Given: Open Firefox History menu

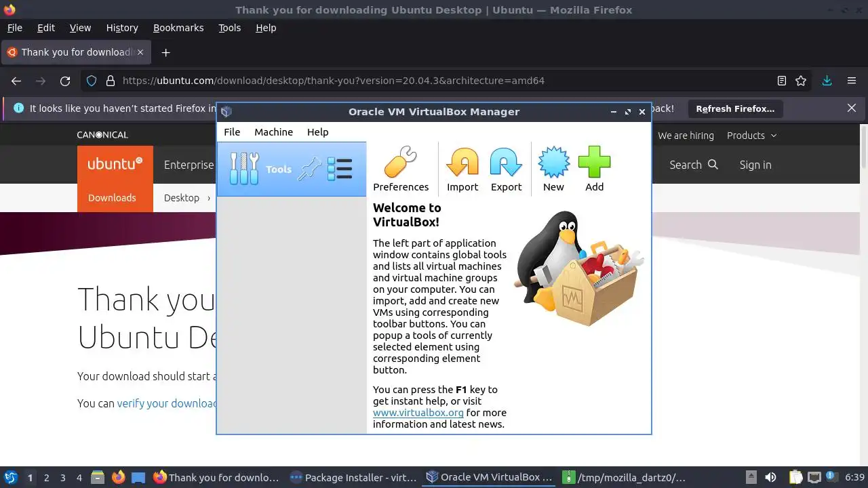Looking at the screenshot, I should (122, 28).
